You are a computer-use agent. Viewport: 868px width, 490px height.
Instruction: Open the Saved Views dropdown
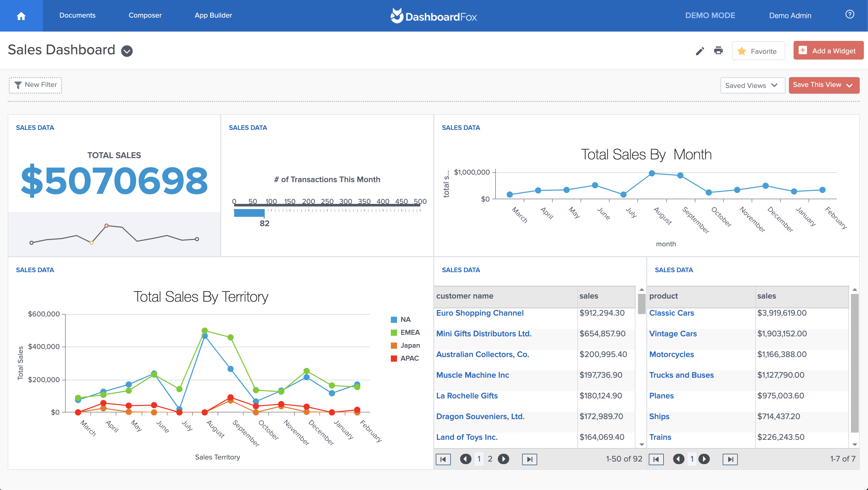point(752,85)
